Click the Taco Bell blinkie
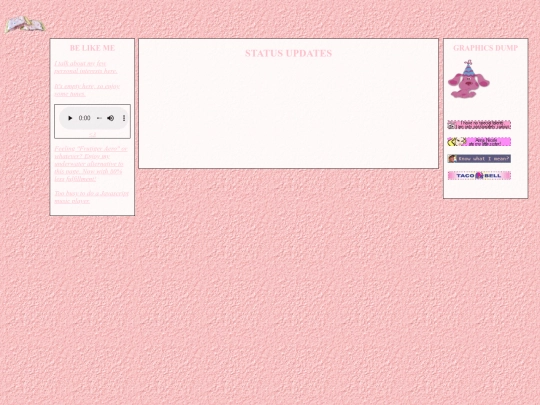The image size is (540, 405). [x=479, y=176]
